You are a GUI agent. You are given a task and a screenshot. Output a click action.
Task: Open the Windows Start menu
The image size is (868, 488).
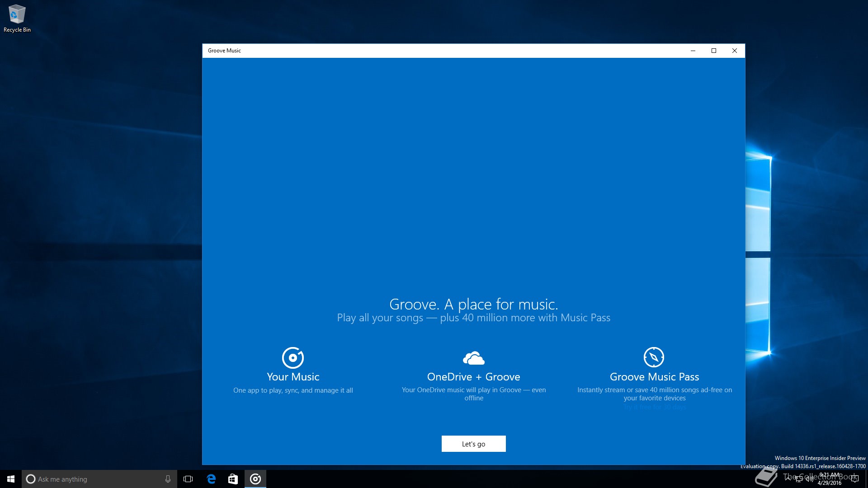11,479
